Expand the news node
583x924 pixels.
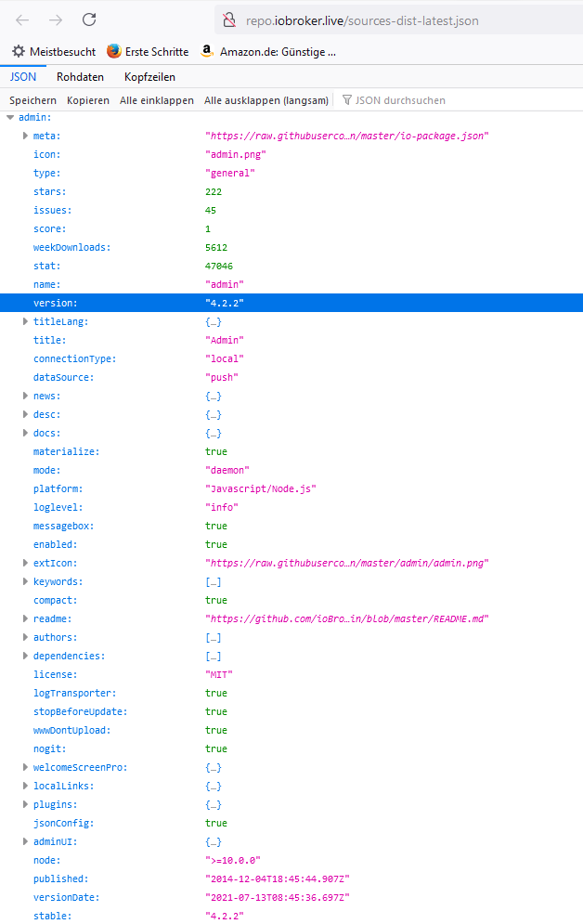point(25,396)
